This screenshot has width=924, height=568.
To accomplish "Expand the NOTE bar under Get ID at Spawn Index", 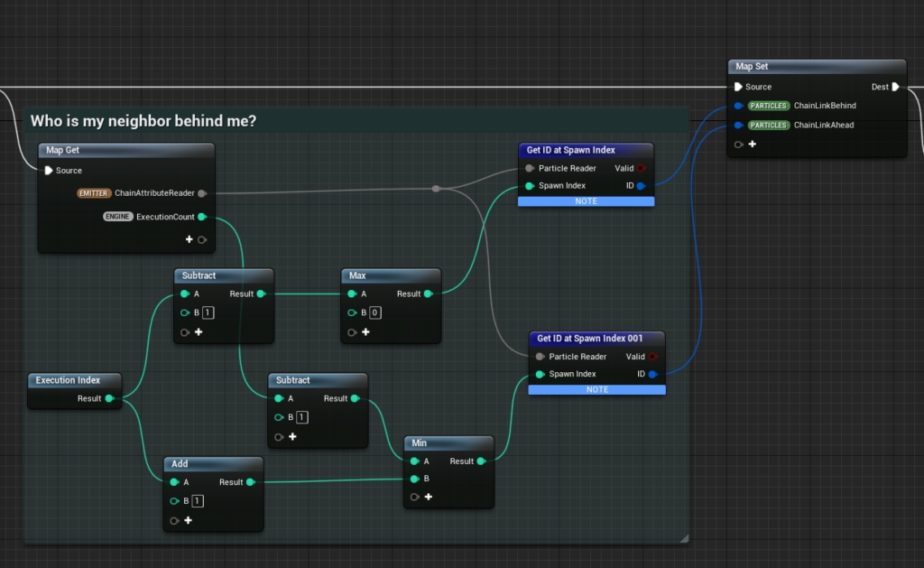I will click(x=587, y=201).
